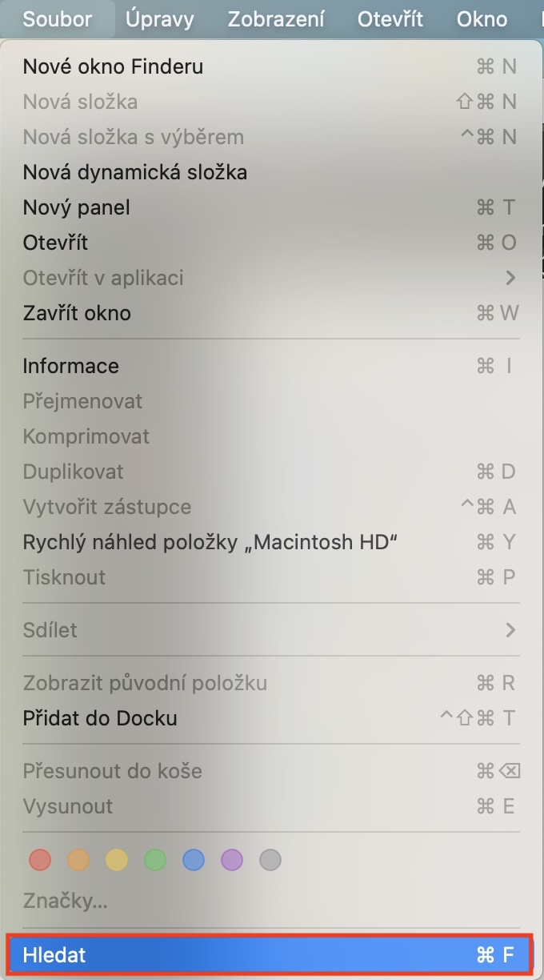Click the red tag color dot

39,860
